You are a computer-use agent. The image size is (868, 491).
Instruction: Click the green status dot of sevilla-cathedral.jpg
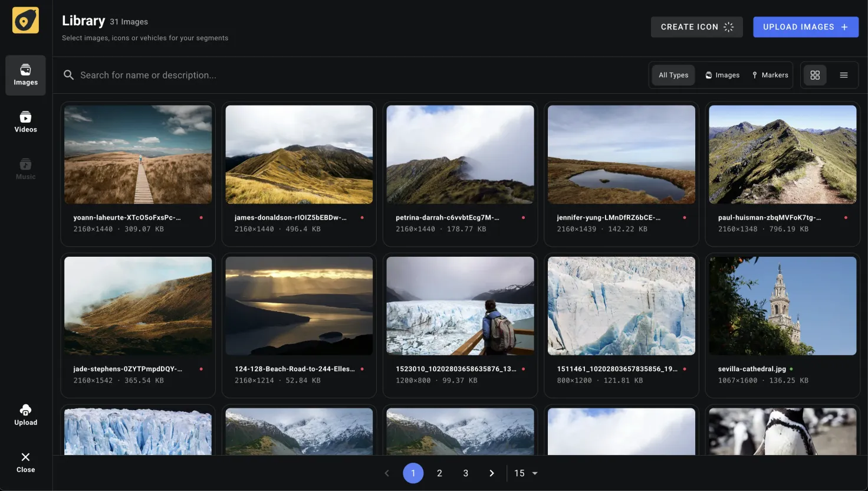pyautogui.click(x=791, y=369)
